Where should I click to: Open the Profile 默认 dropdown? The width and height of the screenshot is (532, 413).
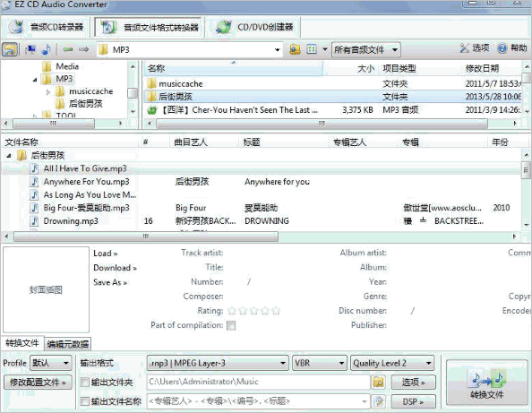point(51,363)
